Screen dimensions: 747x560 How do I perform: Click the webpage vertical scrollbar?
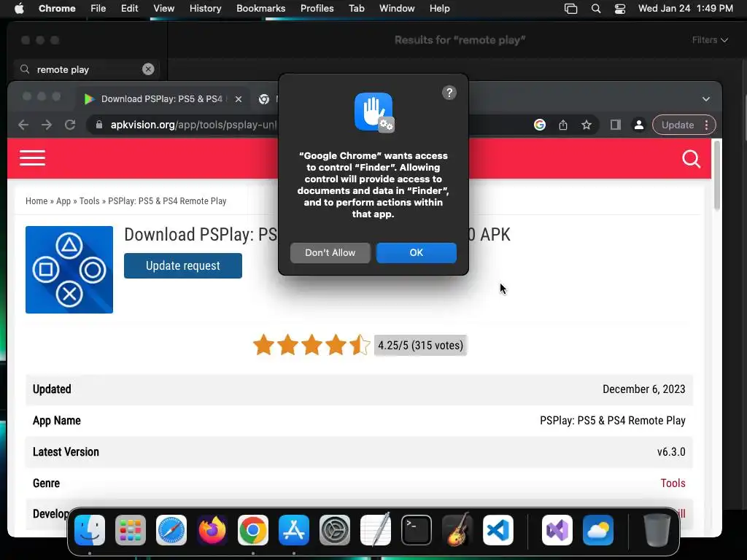click(716, 174)
